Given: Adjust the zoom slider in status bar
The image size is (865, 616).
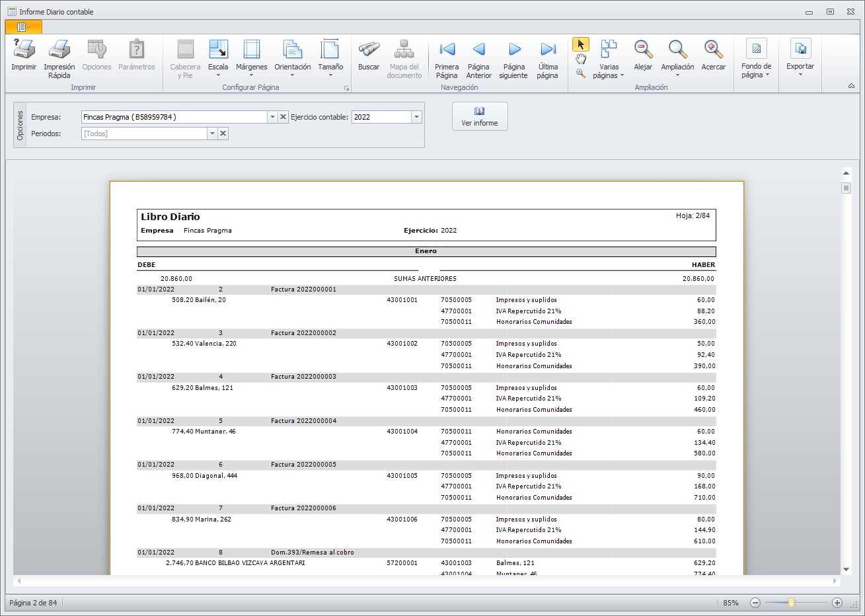Looking at the screenshot, I should (x=792, y=603).
